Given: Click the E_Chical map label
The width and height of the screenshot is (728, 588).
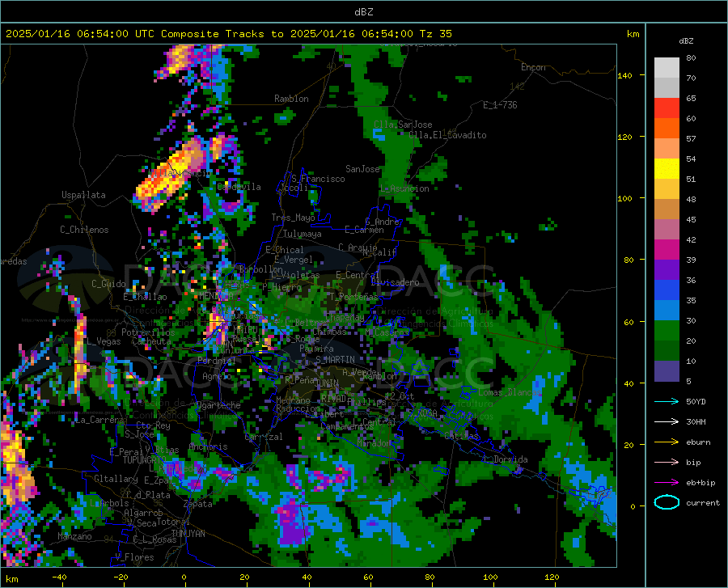Looking at the screenshot, I should click(x=284, y=250).
